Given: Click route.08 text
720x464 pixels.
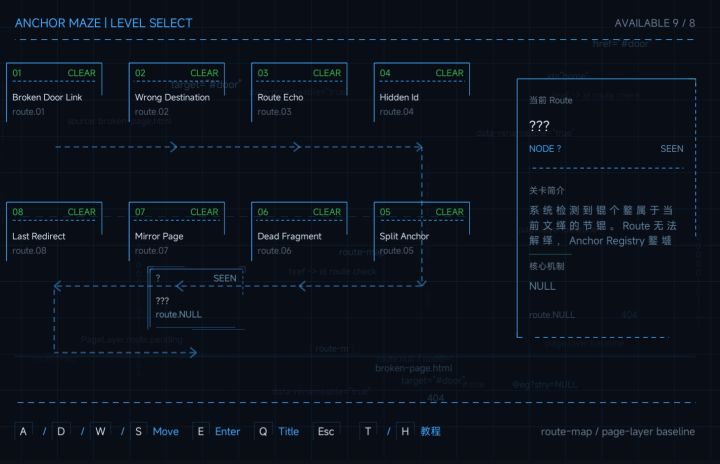Looking at the screenshot, I should (29, 251).
